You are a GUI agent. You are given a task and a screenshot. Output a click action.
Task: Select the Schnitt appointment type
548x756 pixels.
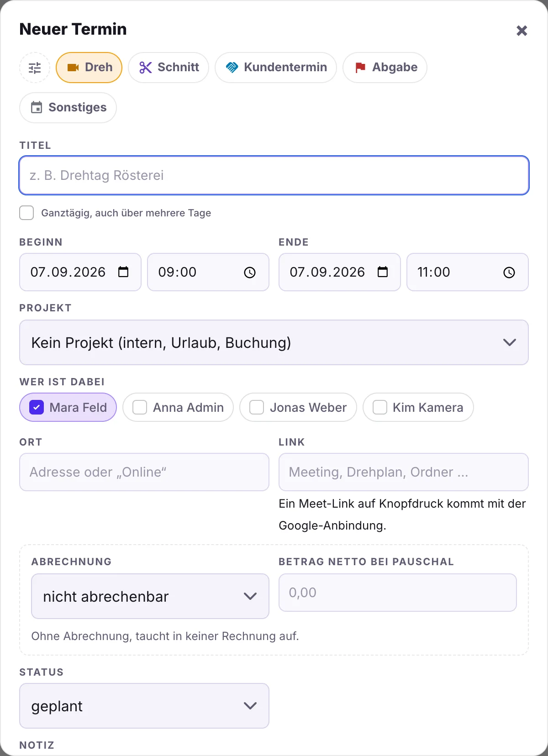pyautogui.click(x=169, y=68)
